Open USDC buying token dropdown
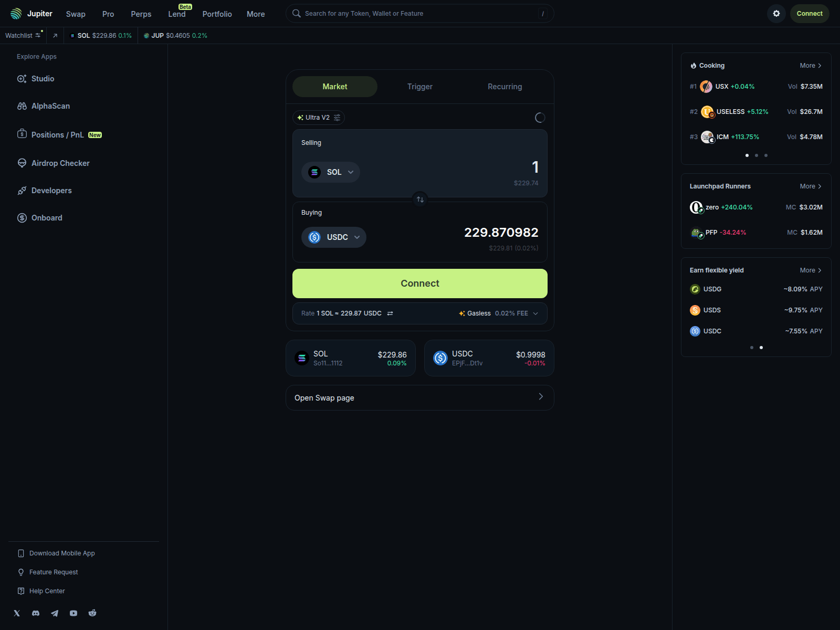This screenshot has width=840, height=630. 334,237
